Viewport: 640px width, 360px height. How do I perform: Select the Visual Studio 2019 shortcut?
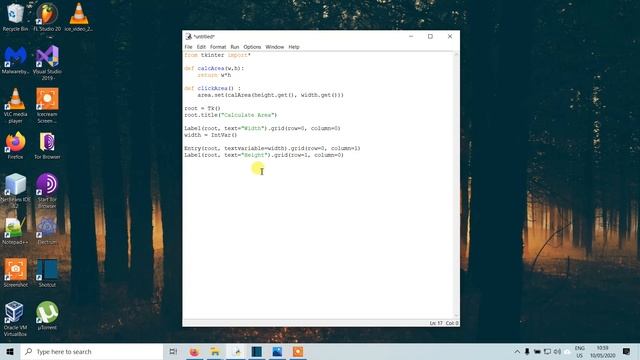(x=47, y=63)
